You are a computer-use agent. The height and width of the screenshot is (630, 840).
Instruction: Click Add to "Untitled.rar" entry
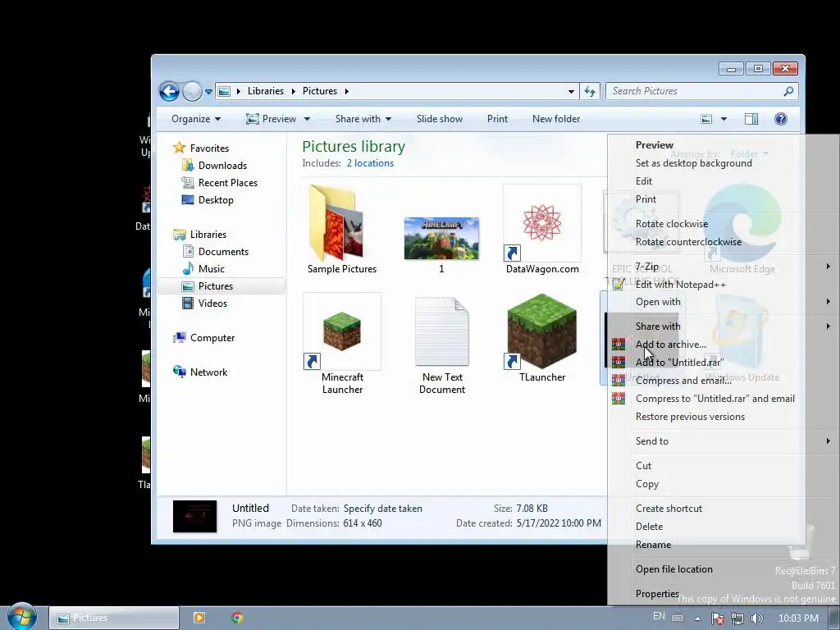pyautogui.click(x=679, y=362)
